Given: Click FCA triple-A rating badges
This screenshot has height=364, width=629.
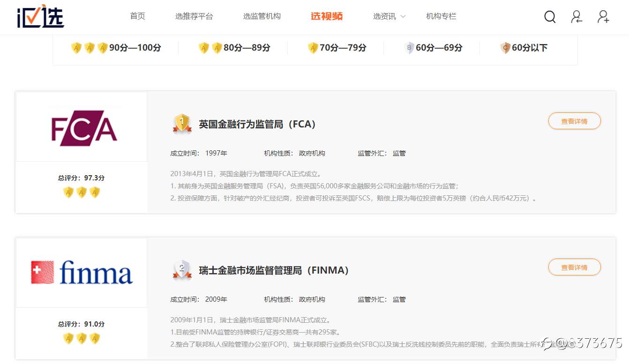Looking at the screenshot, I should pyautogui.click(x=82, y=193).
